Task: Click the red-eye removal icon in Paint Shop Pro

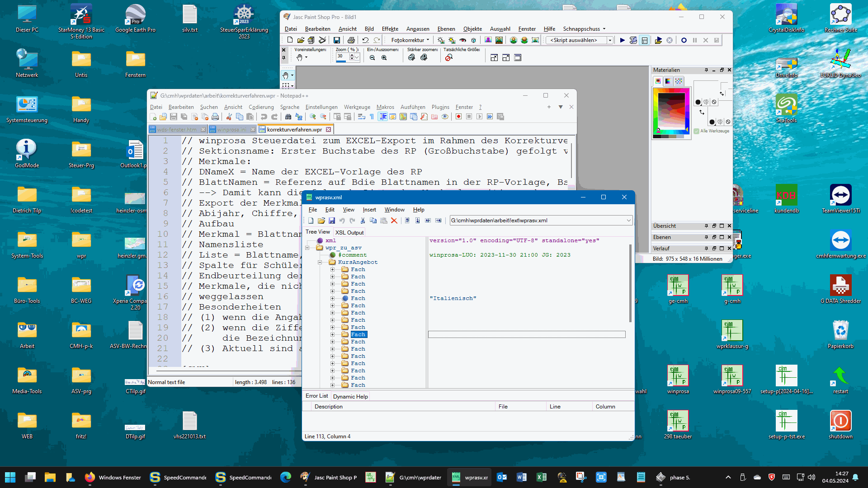Action: [x=462, y=40]
